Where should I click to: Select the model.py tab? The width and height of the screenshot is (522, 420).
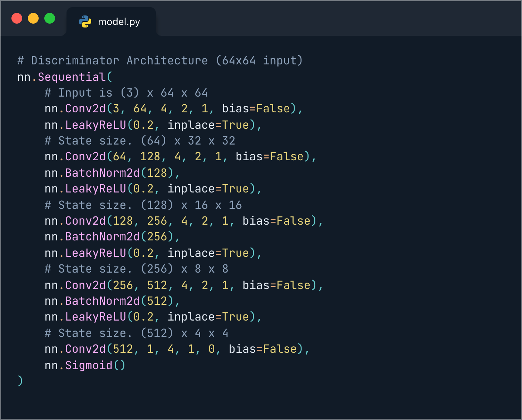(x=111, y=21)
